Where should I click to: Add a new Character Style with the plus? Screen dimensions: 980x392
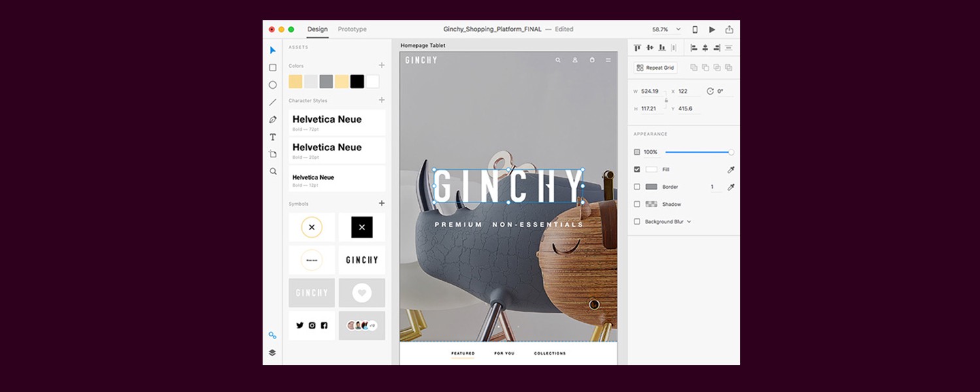point(382,100)
